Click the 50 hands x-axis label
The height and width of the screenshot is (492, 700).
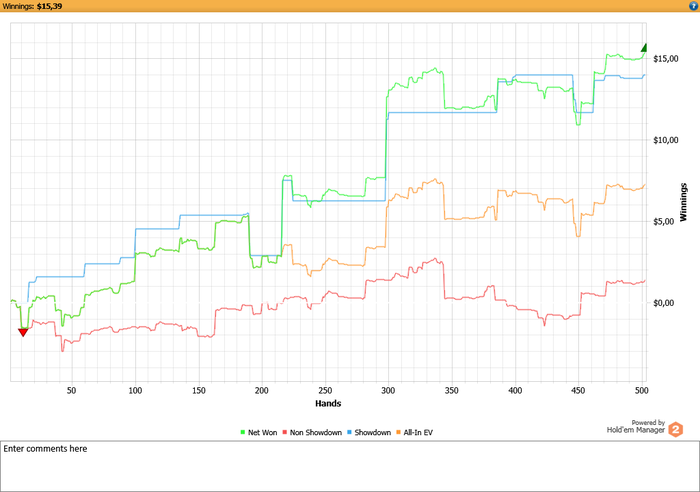[71, 391]
